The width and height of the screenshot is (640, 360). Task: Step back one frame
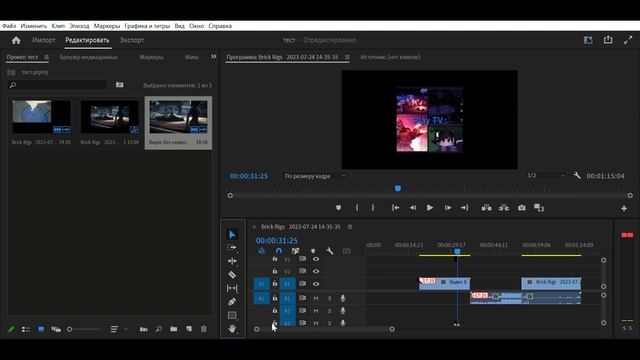(x=413, y=208)
